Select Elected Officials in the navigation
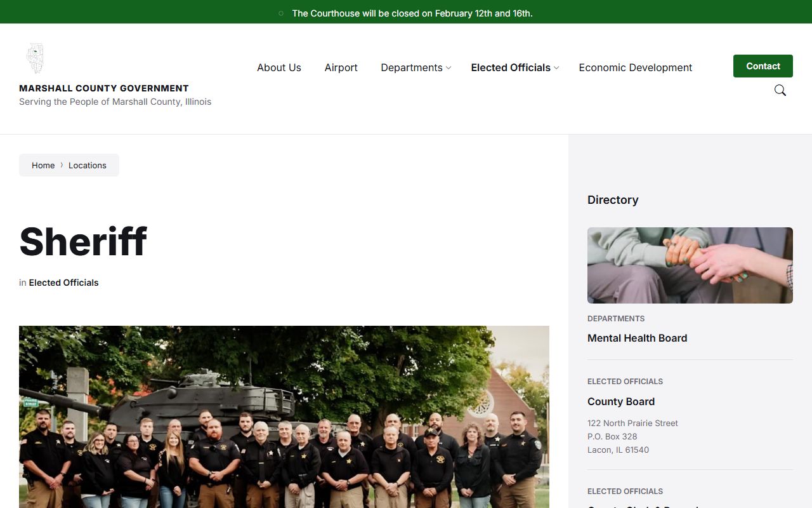The image size is (812, 508). (511, 67)
